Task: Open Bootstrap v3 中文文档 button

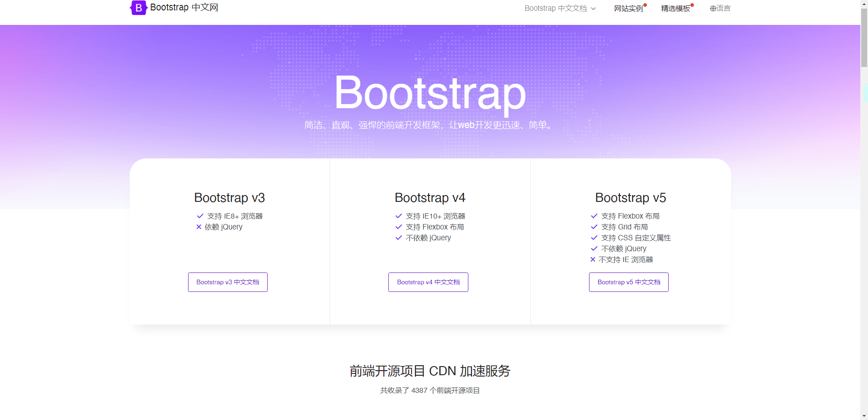Action: [x=228, y=282]
